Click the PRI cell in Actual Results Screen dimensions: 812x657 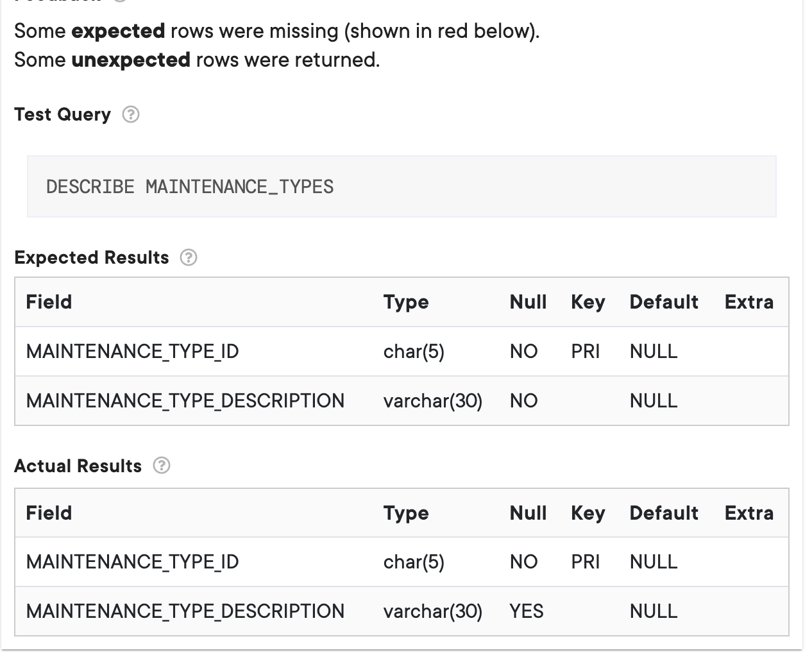coord(586,562)
